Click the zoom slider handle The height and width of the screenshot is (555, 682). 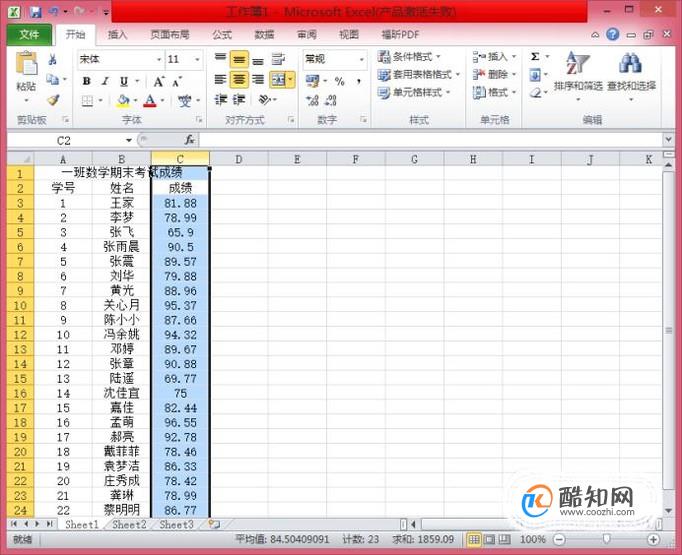(606, 540)
